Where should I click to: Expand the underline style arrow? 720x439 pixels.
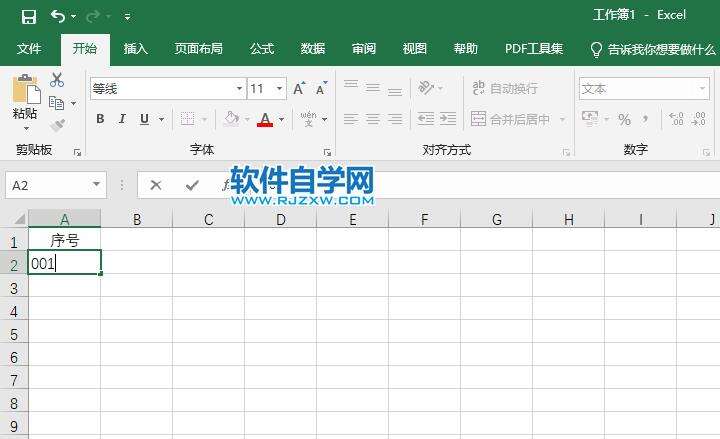(x=161, y=120)
